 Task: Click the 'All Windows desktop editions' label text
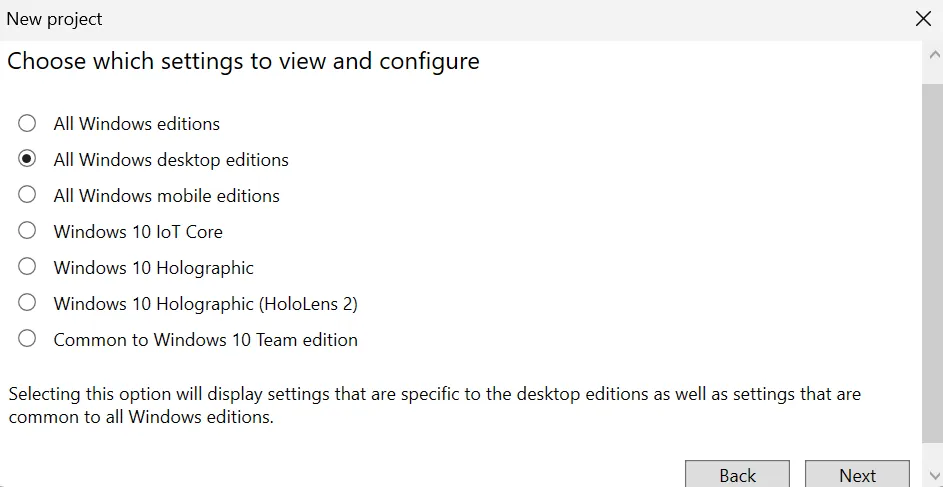(x=171, y=160)
